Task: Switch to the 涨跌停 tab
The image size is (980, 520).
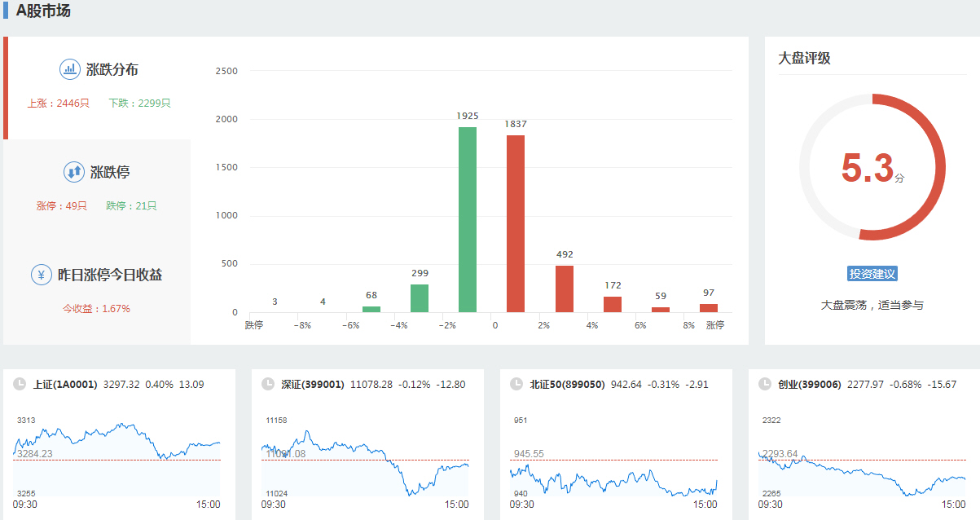Action: click(99, 188)
